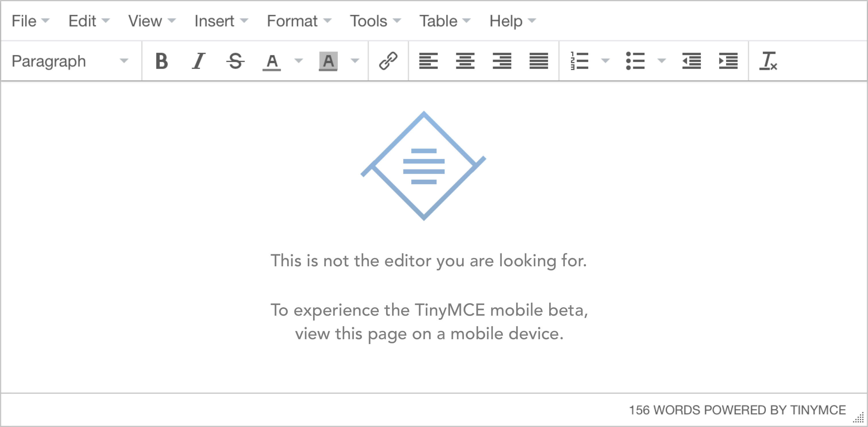Screen dimensions: 868x427
Task: Click the blue TinyMCE diamond logo
Action: pos(423,166)
